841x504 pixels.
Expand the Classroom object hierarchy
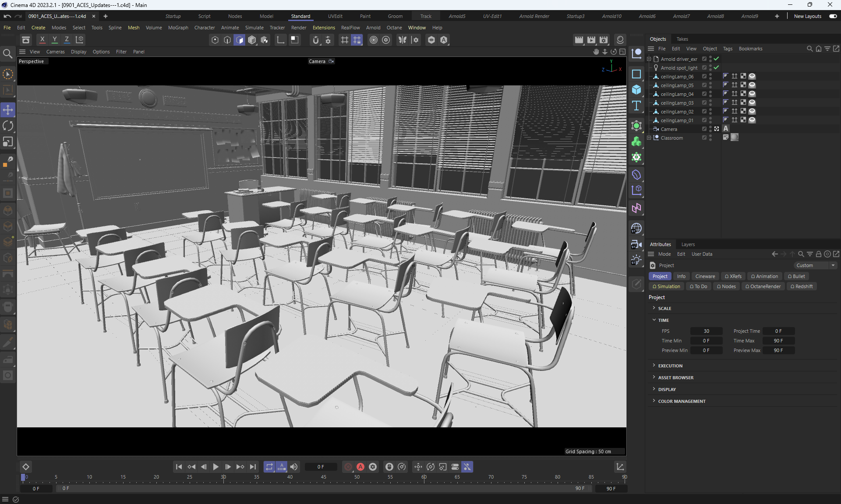[649, 137]
